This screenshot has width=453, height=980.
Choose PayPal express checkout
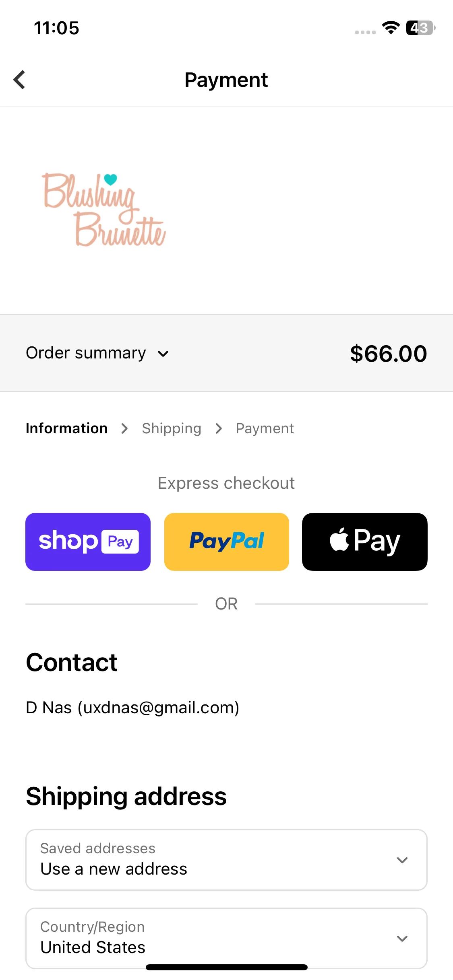(x=227, y=541)
